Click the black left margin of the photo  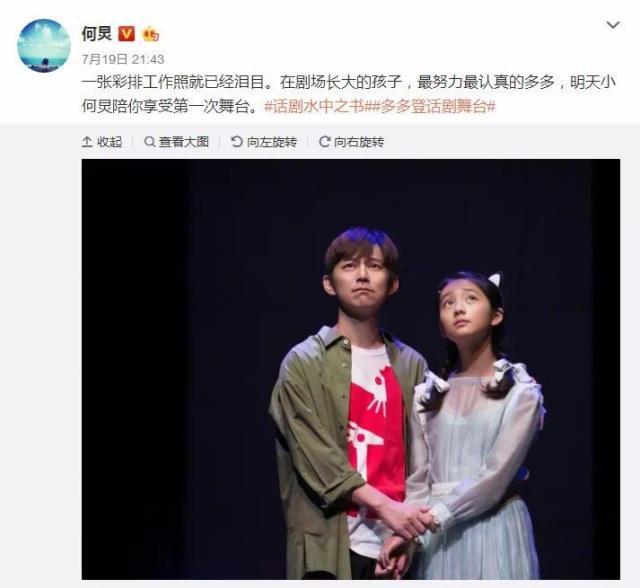tap(135, 369)
